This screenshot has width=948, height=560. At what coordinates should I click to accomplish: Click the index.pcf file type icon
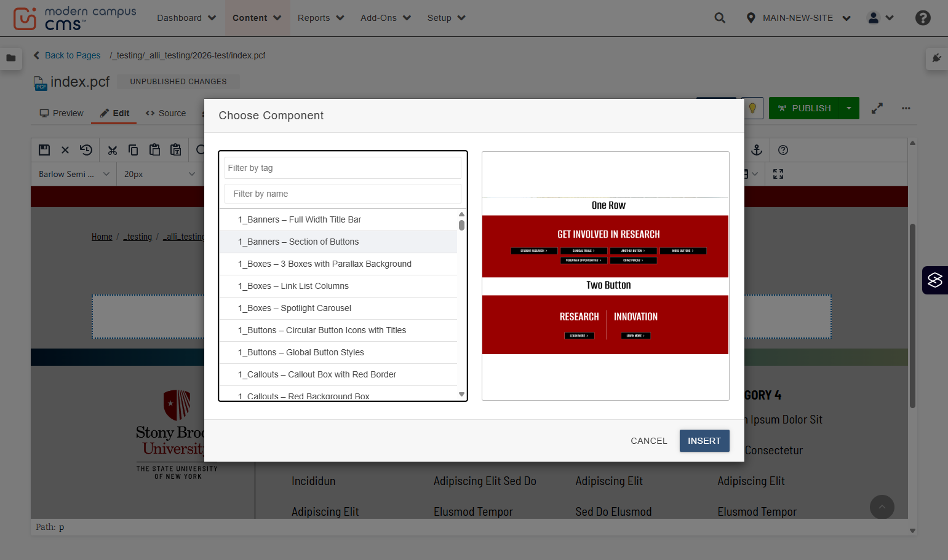click(x=40, y=83)
